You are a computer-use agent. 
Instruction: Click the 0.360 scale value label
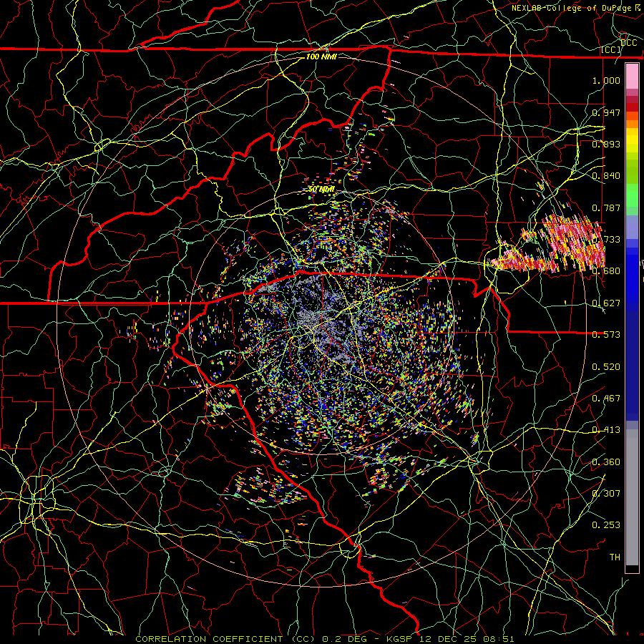coord(606,462)
